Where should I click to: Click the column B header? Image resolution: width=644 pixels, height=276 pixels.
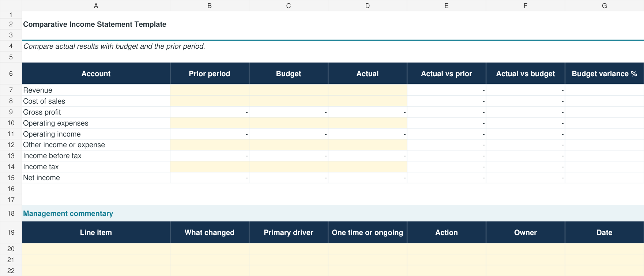(210, 5)
